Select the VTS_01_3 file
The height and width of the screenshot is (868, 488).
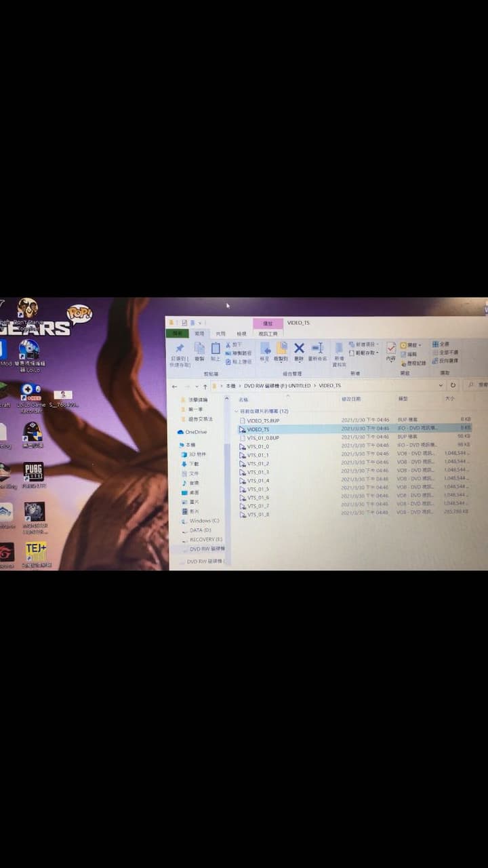point(354,471)
